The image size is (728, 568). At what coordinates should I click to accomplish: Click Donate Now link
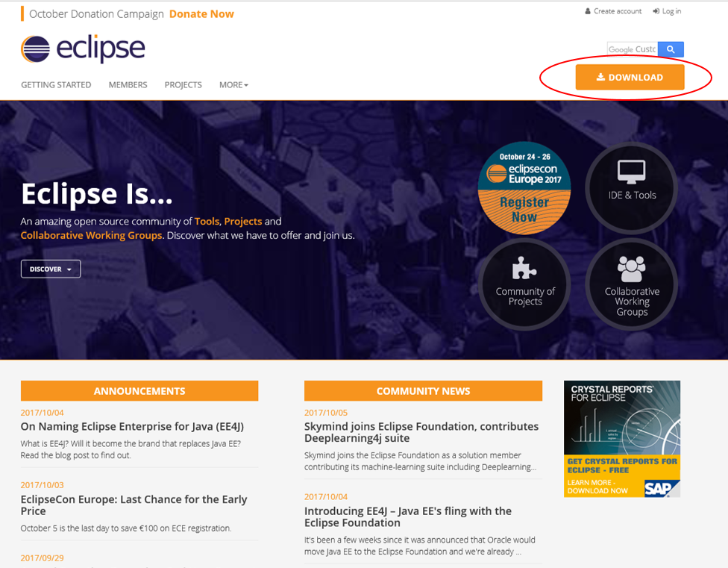(201, 14)
